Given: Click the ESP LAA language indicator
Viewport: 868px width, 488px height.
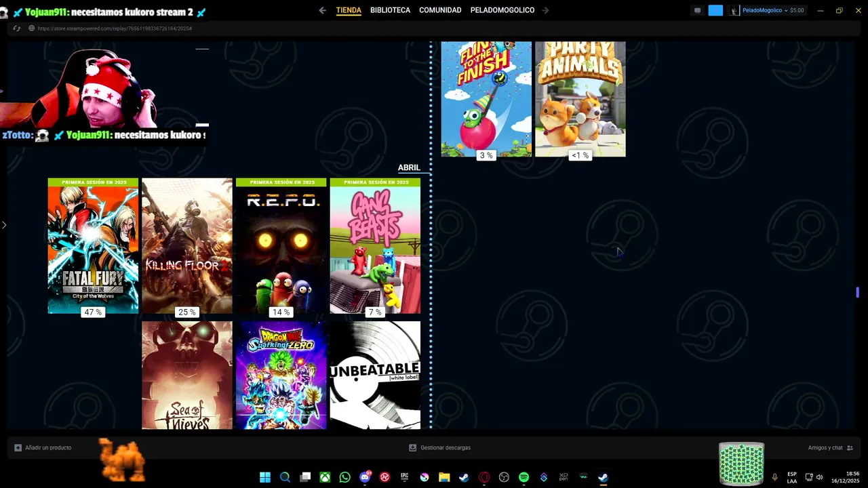Looking at the screenshot, I should tap(792, 477).
